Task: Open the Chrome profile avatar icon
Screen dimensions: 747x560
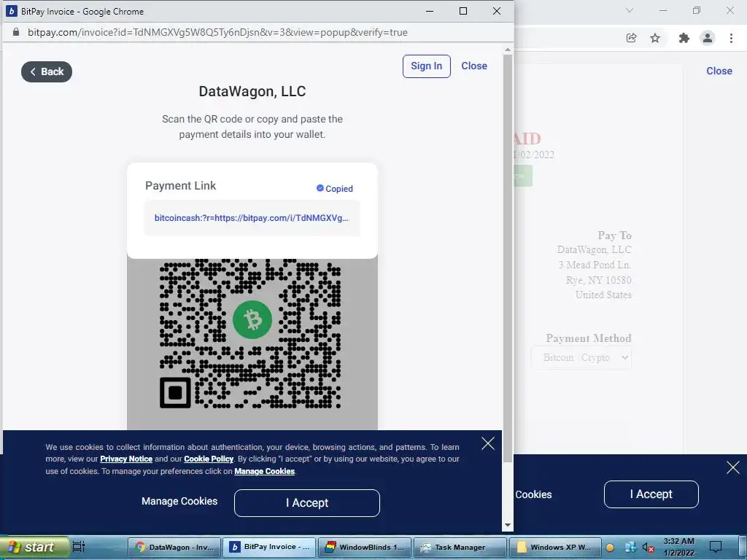Action: [708, 38]
